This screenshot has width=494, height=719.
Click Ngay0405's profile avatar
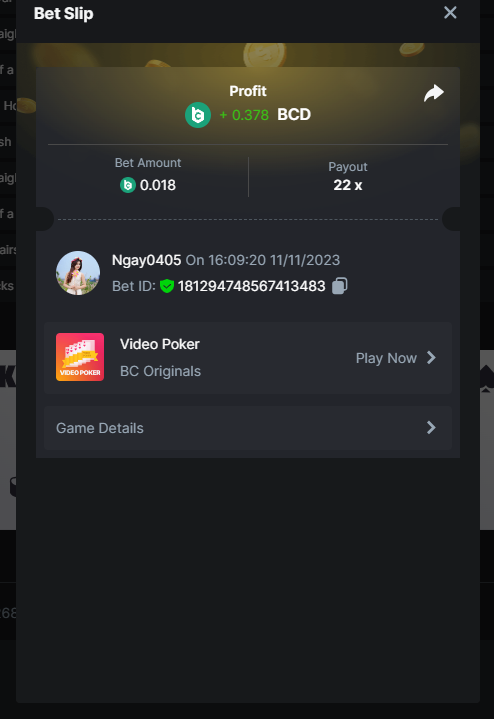click(78, 273)
